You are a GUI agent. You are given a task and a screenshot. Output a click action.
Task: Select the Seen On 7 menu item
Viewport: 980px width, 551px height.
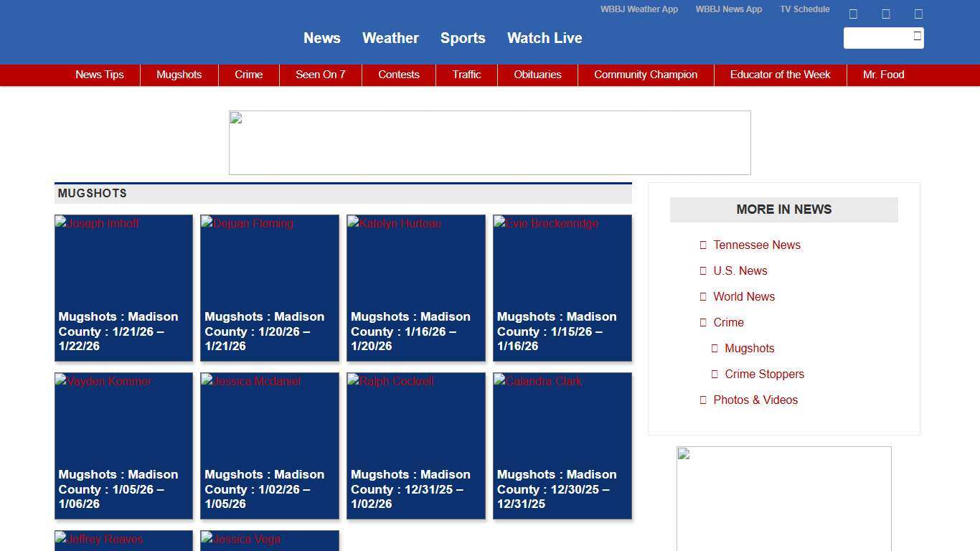[x=320, y=75]
